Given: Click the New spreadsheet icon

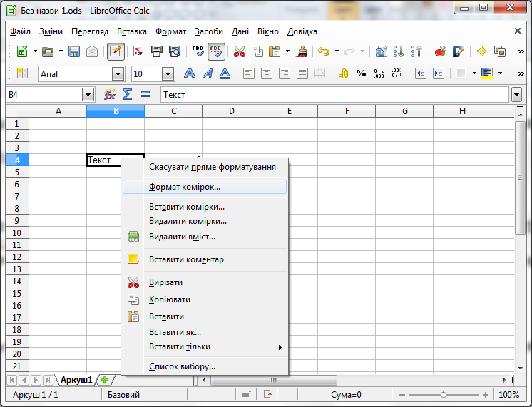Looking at the screenshot, I should (x=22, y=51).
